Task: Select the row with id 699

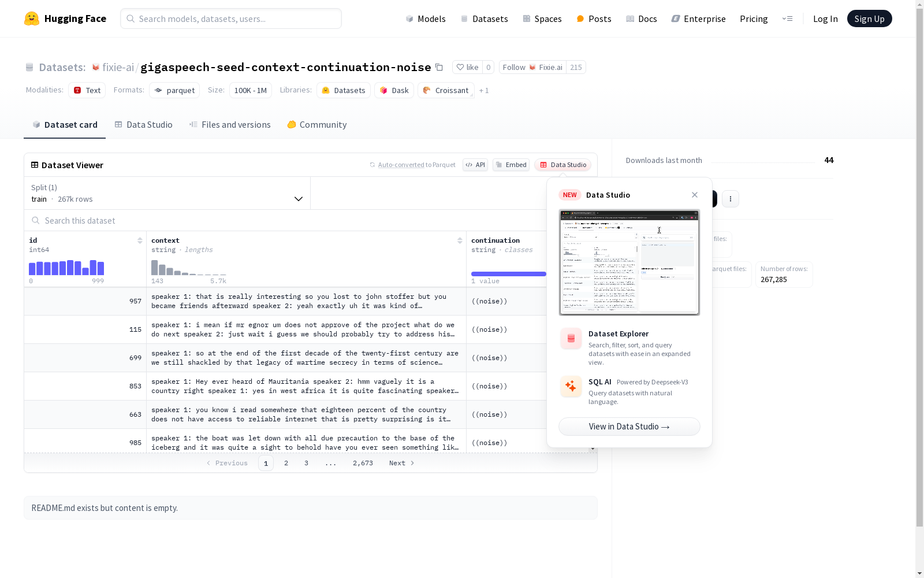Action: 285,358
